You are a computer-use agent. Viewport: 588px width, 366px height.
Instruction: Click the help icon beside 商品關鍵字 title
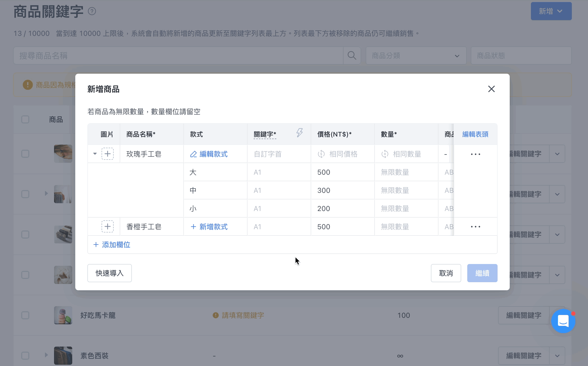92,11
